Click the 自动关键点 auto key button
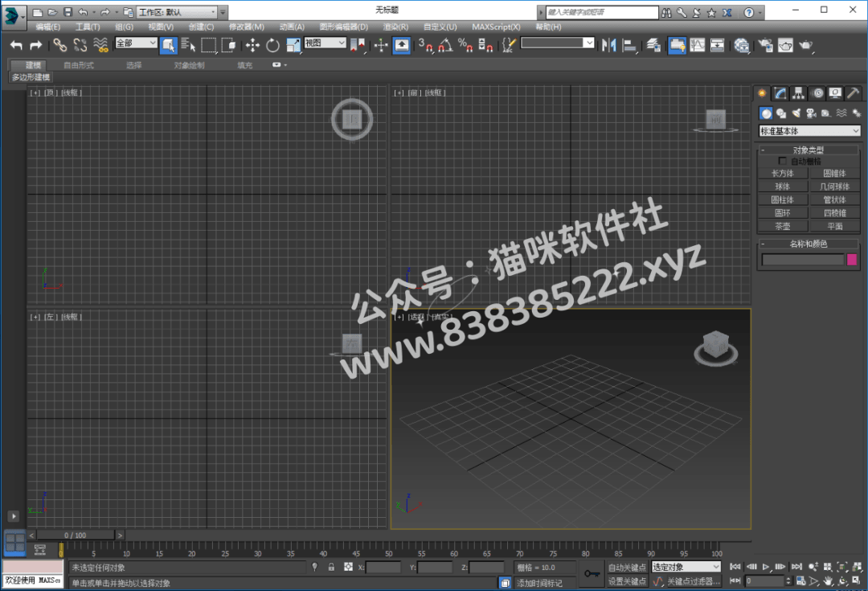This screenshot has width=868, height=591. [x=627, y=567]
